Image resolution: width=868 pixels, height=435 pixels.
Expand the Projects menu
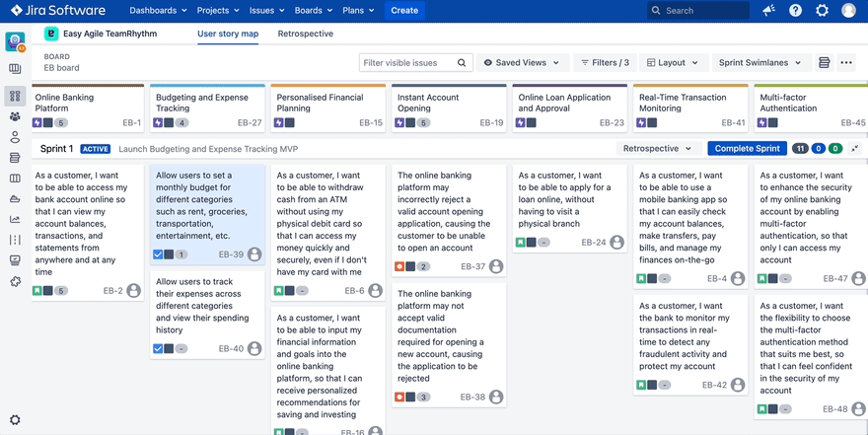pyautogui.click(x=218, y=11)
